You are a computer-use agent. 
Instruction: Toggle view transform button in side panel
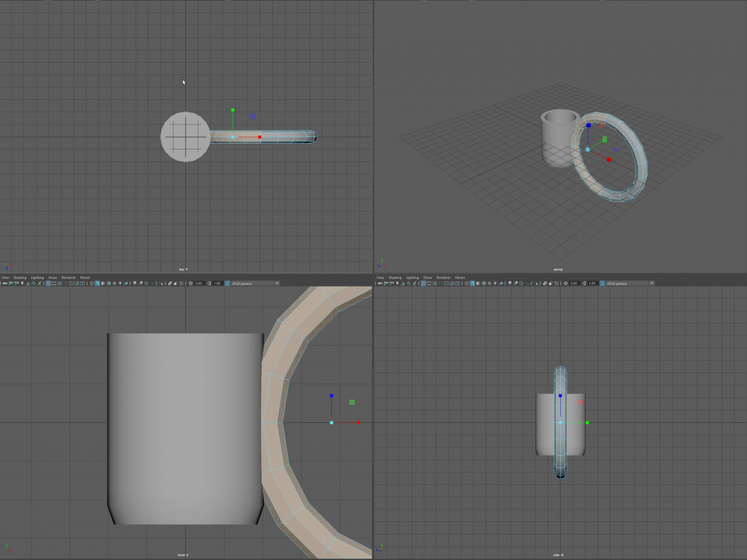pos(602,283)
